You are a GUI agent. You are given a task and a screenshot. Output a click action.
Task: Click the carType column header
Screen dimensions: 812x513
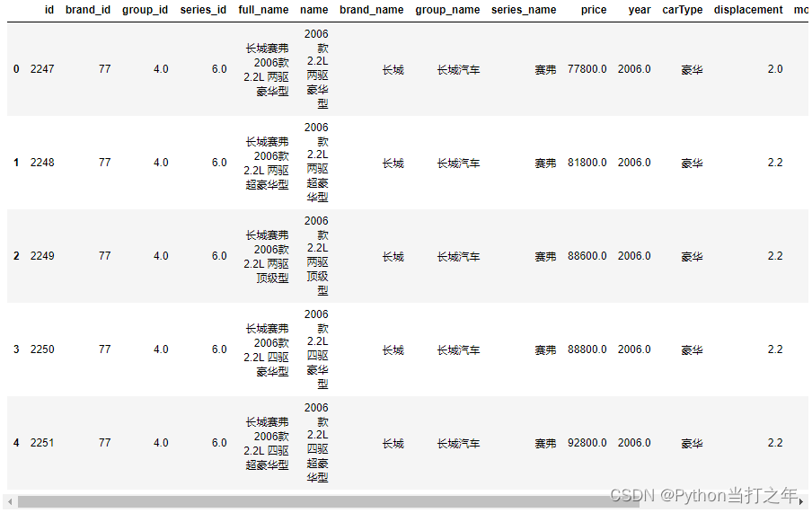tap(683, 10)
